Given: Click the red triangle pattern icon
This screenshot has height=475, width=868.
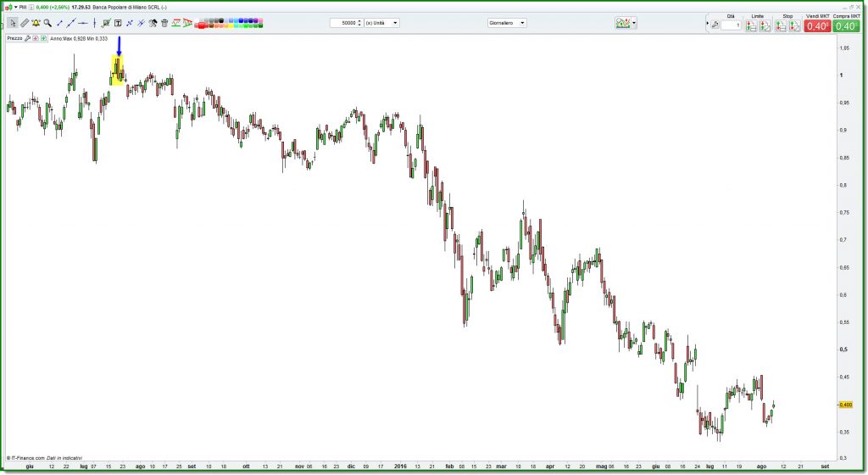Looking at the screenshot, I should pyautogui.click(x=187, y=23).
